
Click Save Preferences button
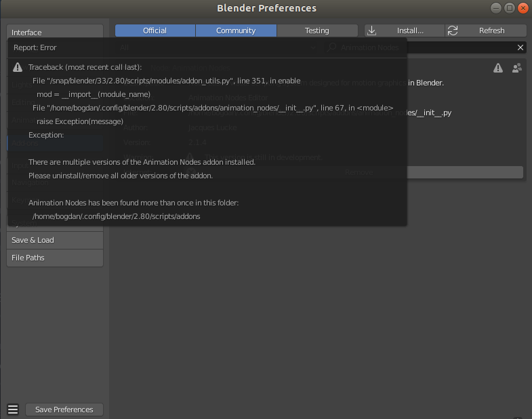64,410
